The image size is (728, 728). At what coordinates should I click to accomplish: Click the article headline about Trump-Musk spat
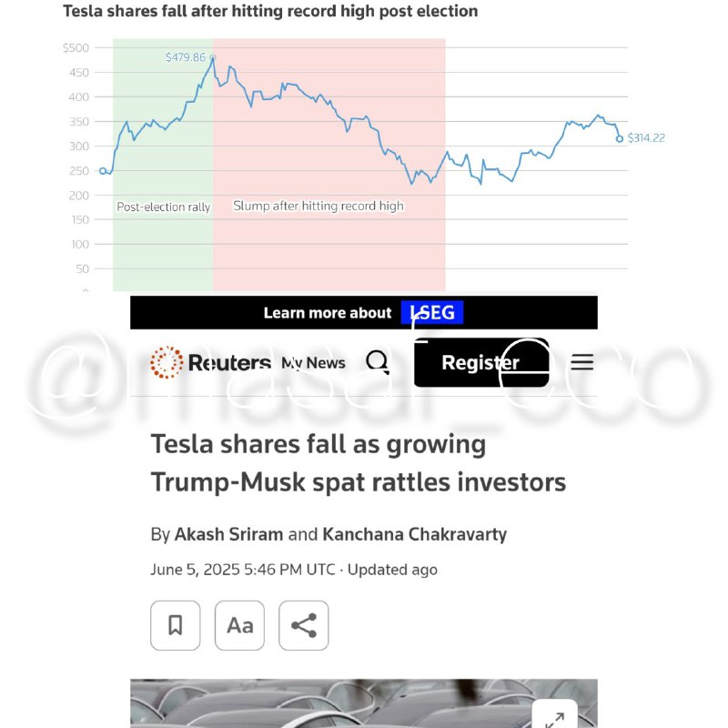click(x=358, y=463)
